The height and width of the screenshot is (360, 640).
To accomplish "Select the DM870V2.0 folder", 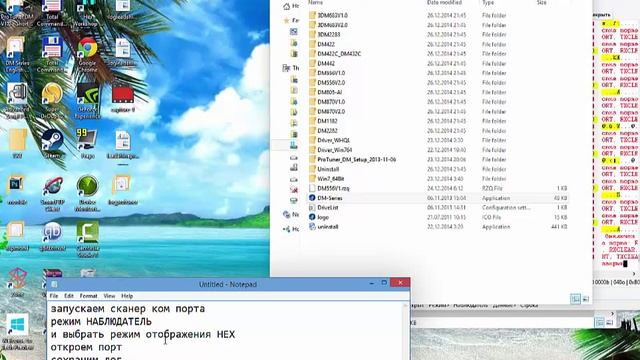I will (438, 111).
